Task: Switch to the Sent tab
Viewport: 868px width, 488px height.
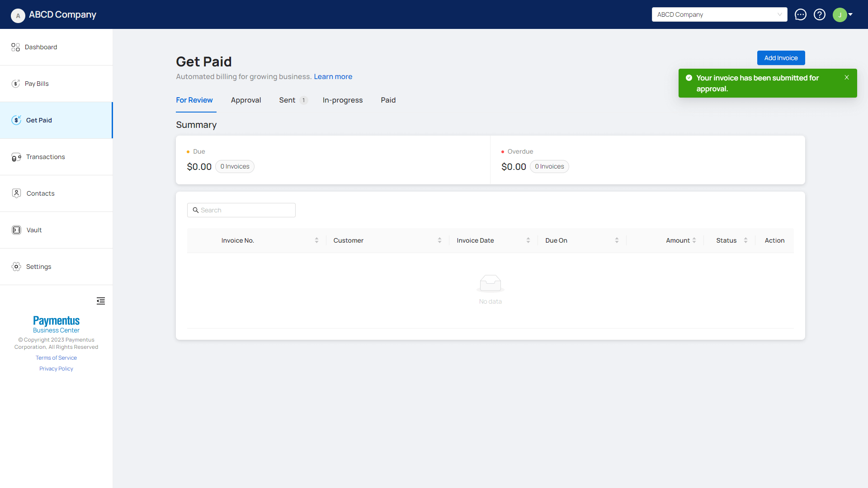Action: 287,100
